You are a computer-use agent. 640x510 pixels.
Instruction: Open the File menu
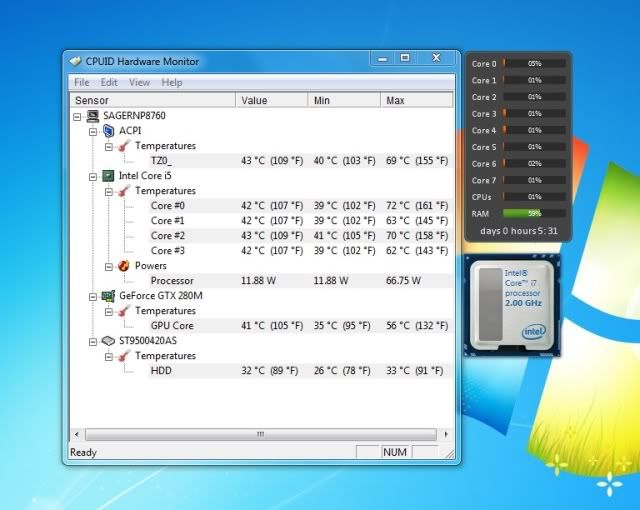pos(82,82)
